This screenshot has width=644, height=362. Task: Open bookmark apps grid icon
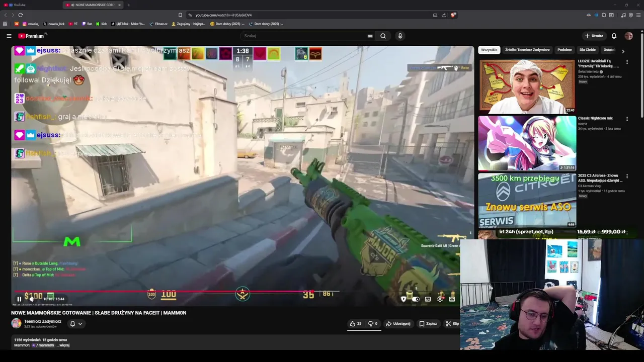point(5,24)
